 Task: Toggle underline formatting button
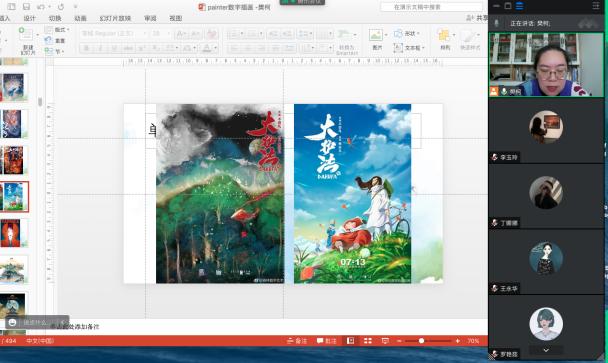(x=114, y=48)
